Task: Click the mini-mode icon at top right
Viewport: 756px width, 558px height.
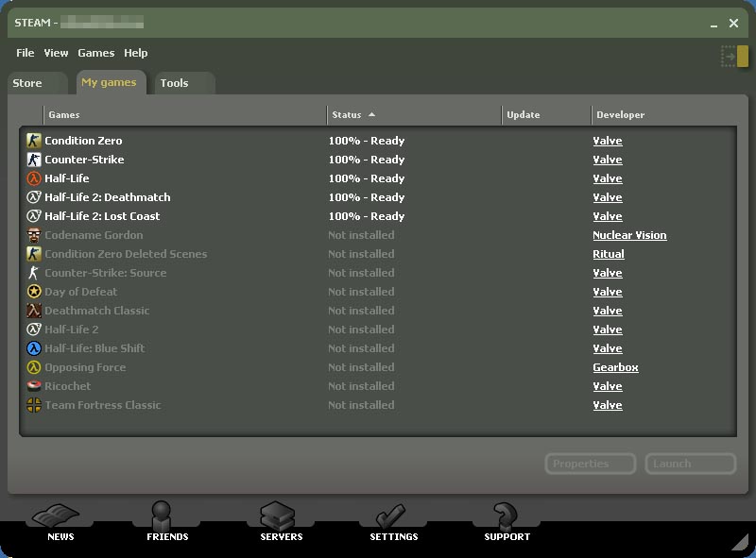Action: pos(735,57)
